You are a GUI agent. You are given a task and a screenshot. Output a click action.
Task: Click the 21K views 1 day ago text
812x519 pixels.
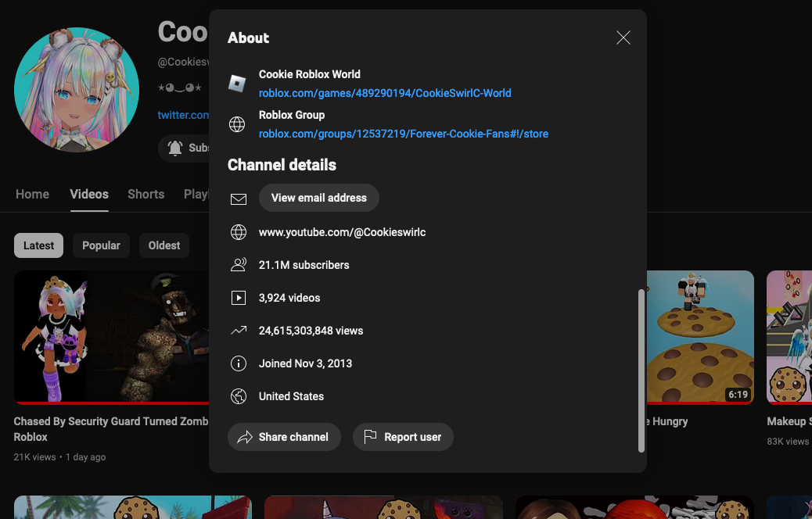(59, 457)
